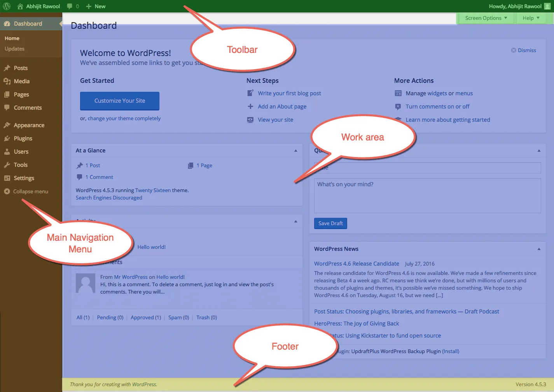Viewport: 554px width, 392px height.
Task: Click the Dismiss X circle icon
Action: tap(514, 50)
